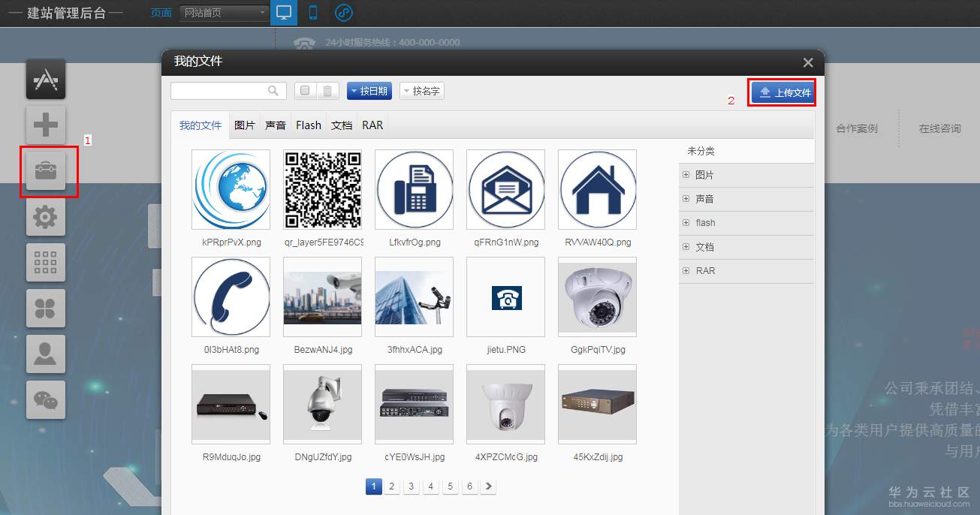Expand the flash category

point(686,223)
